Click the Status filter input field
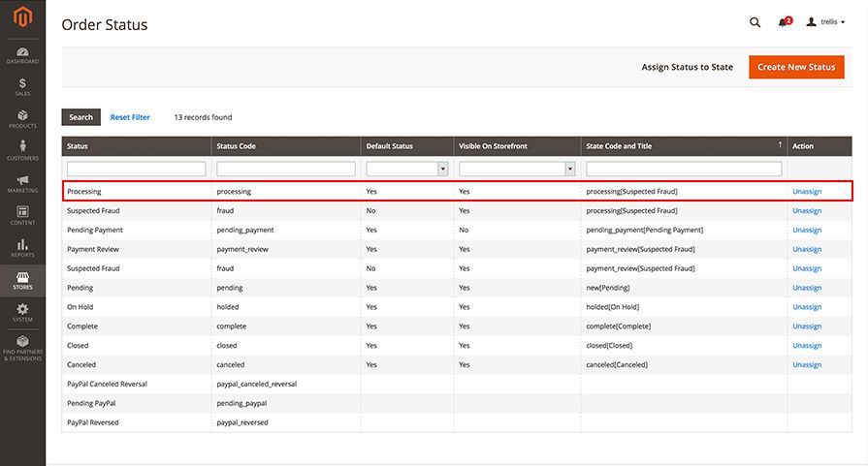Image resolution: width=868 pixels, height=466 pixels. click(x=136, y=169)
